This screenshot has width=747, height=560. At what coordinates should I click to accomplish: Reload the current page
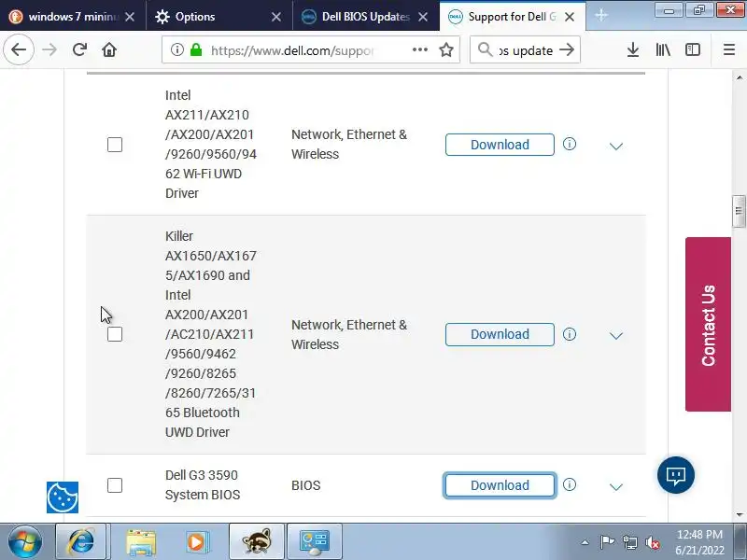coord(79,49)
